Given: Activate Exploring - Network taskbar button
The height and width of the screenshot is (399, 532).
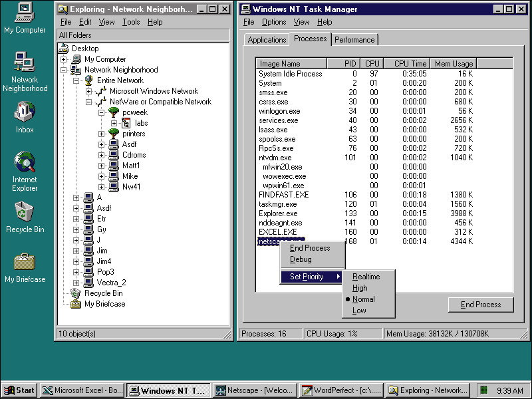Looking at the screenshot, I should [428, 390].
